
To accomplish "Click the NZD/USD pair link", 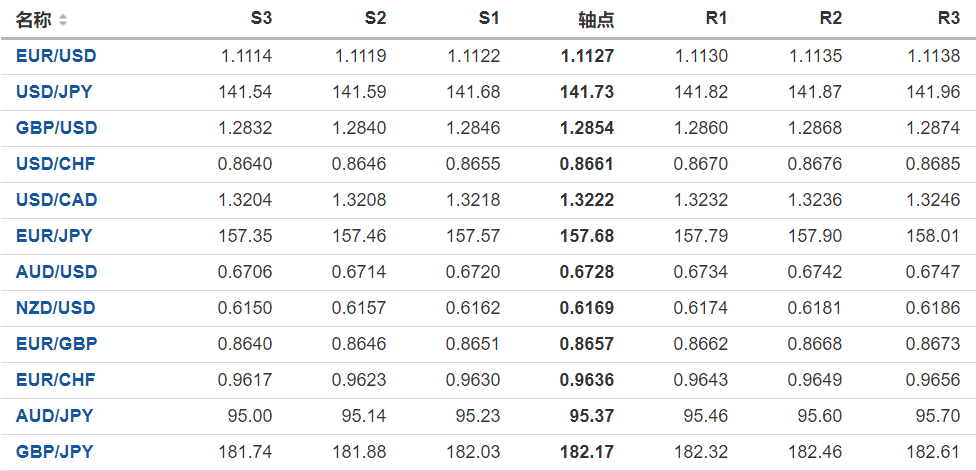I will click(56, 308).
